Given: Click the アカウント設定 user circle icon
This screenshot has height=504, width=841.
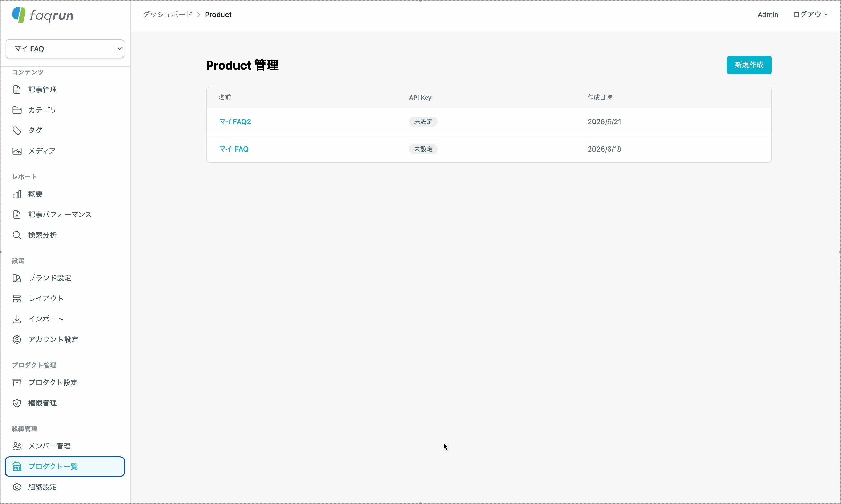Looking at the screenshot, I should [x=17, y=340].
